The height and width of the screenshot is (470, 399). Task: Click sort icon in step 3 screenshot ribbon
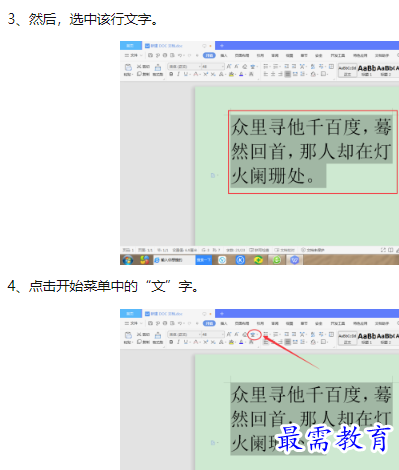coord(313,66)
